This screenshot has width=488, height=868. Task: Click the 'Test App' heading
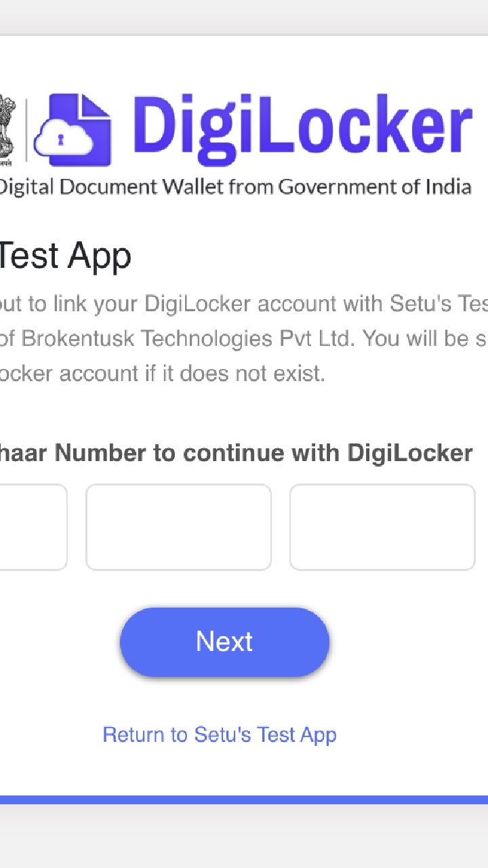64,256
